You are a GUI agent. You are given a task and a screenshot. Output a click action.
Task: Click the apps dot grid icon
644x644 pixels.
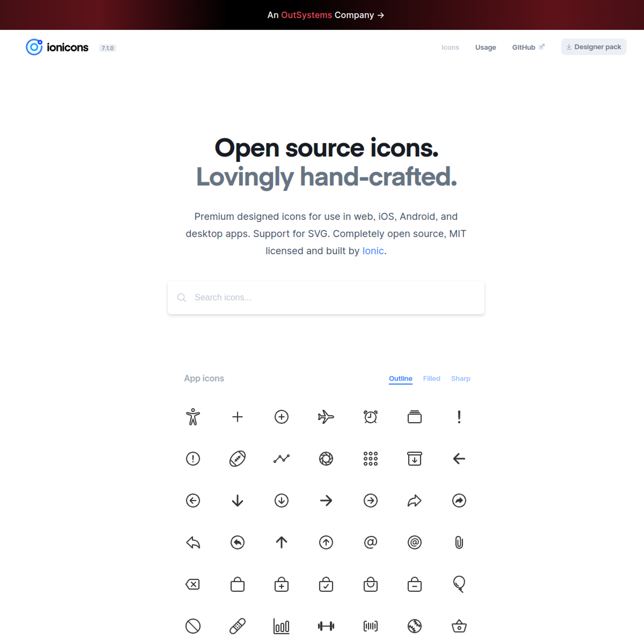[x=370, y=459]
